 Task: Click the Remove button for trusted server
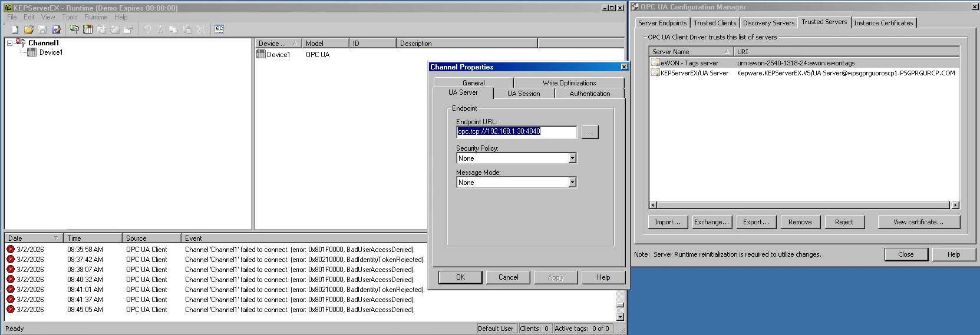point(800,222)
